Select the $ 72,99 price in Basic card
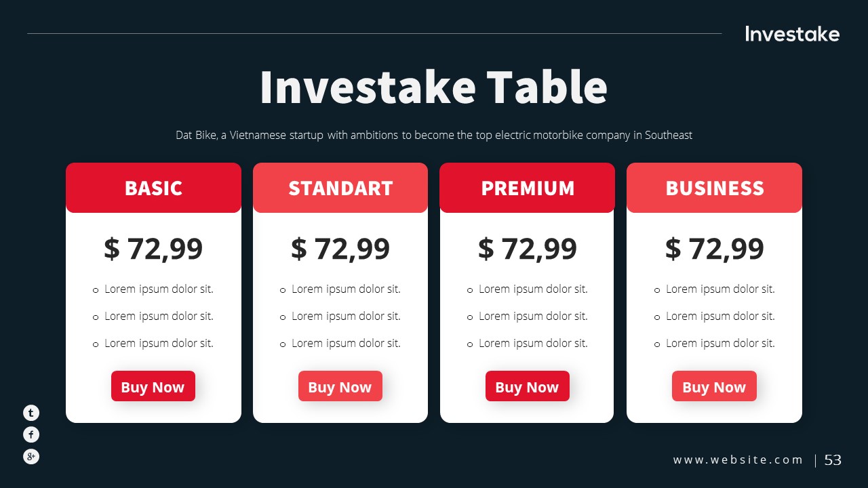 (153, 249)
